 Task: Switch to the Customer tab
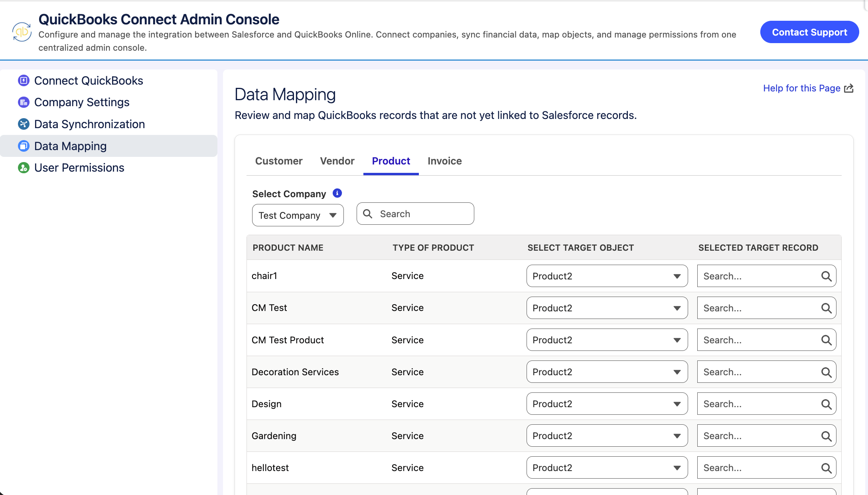[279, 161]
